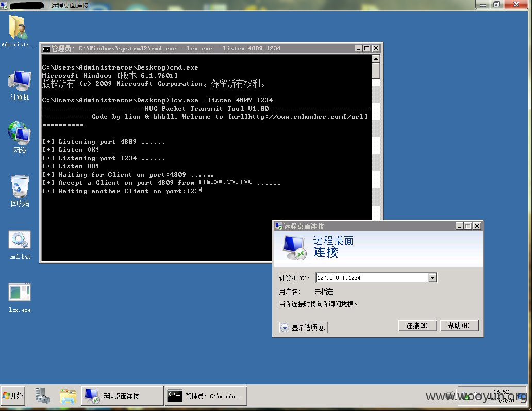Expand 显示选项(O) in the dialog
This screenshot has height=411, width=532.
tap(304, 328)
